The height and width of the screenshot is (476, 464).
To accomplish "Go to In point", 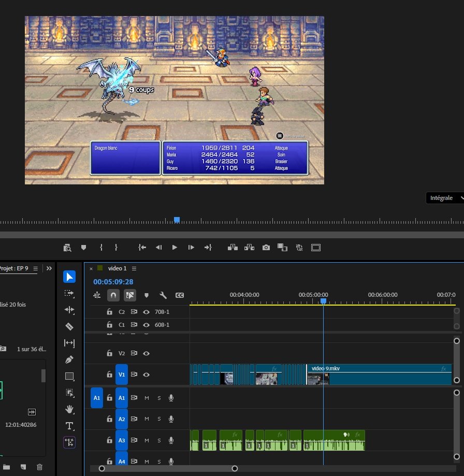I will click(142, 248).
